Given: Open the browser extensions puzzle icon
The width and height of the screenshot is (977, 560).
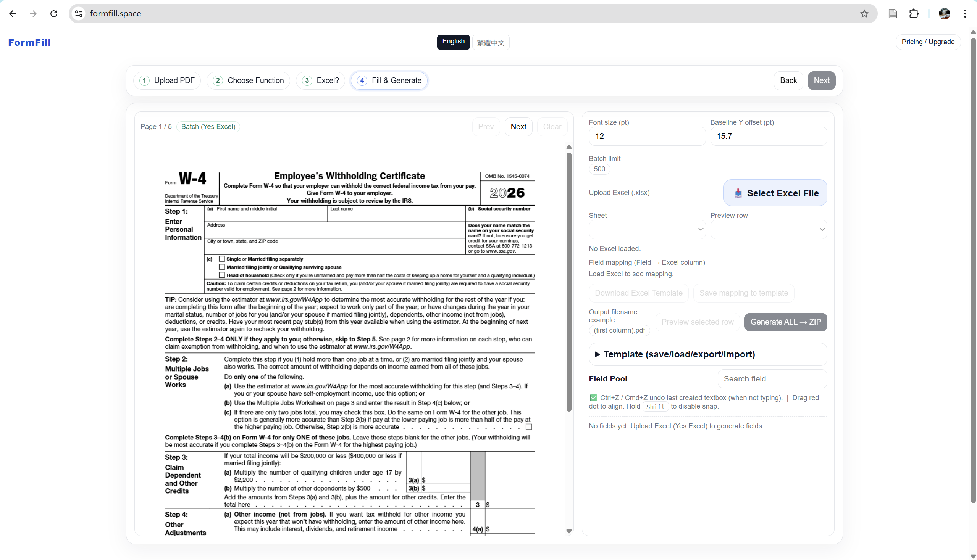Looking at the screenshot, I should tap(914, 13).
